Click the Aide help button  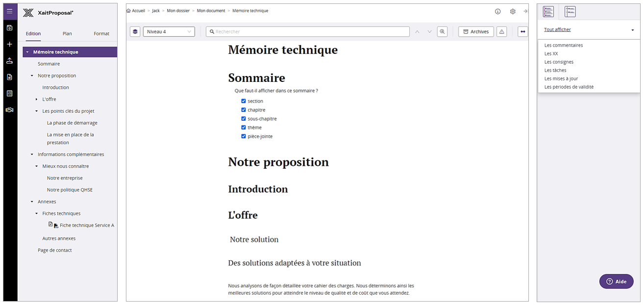point(616,281)
